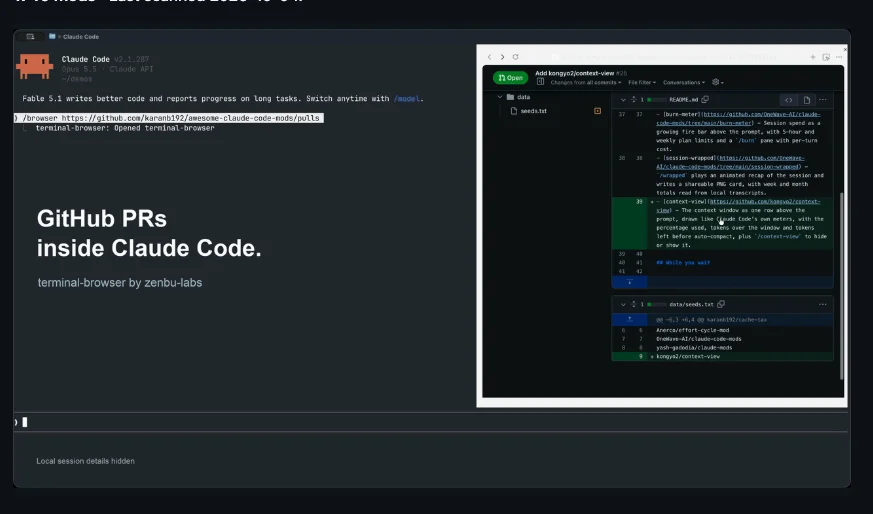Click the browser page vertical scrollbar
The height and width of the screenshot is (514, 873).
point(841,287)
